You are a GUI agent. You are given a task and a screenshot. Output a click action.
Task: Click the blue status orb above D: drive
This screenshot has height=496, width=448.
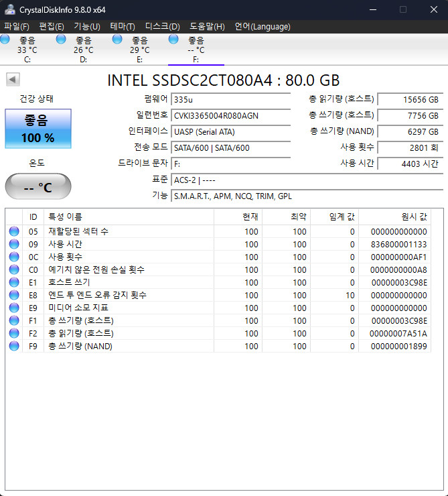pos(61,40)
